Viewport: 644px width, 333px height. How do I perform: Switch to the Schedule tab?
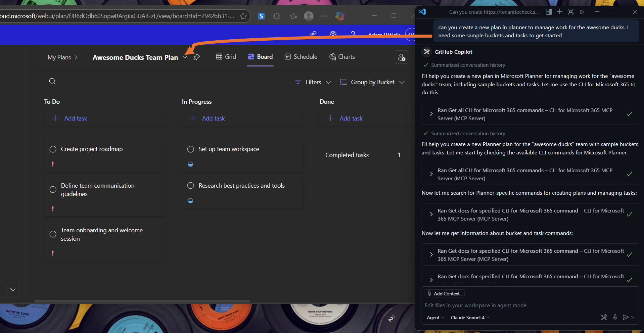(301, 56)
